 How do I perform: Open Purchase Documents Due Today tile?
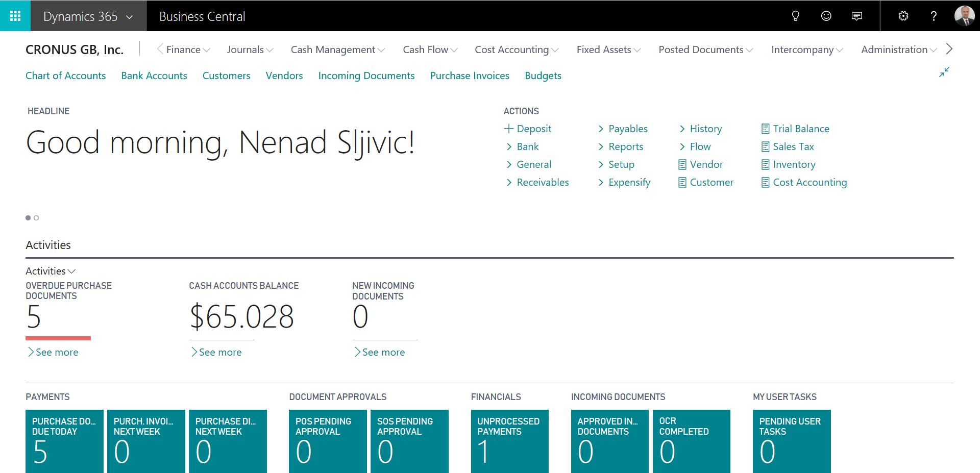64,441
